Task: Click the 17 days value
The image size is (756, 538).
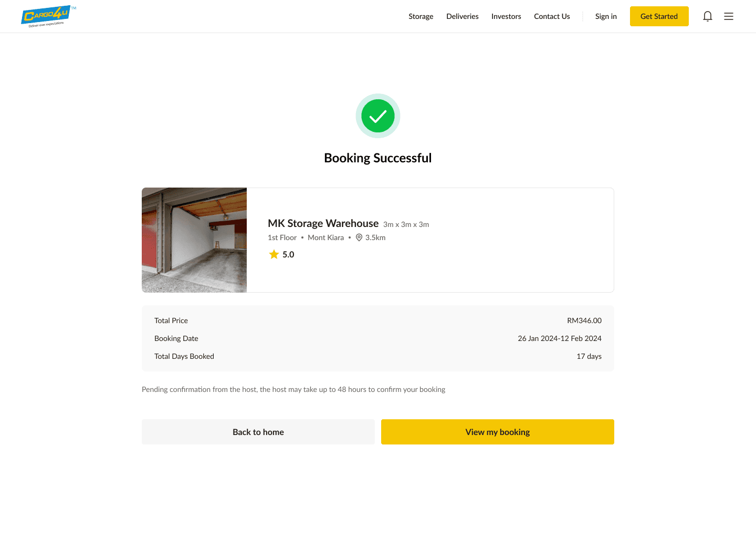Action: (x=589, y=356)
